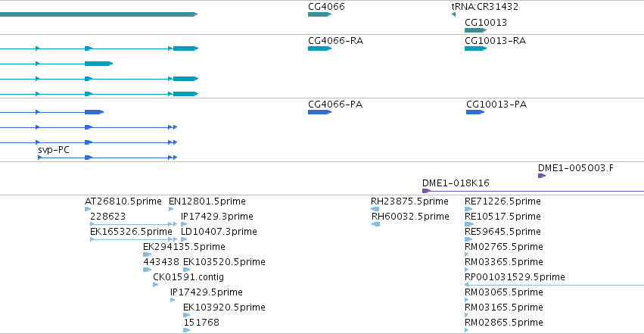The height and width of the screenshot is (334, 644).
Task: Click the svp-PC label
Action: 54,150
